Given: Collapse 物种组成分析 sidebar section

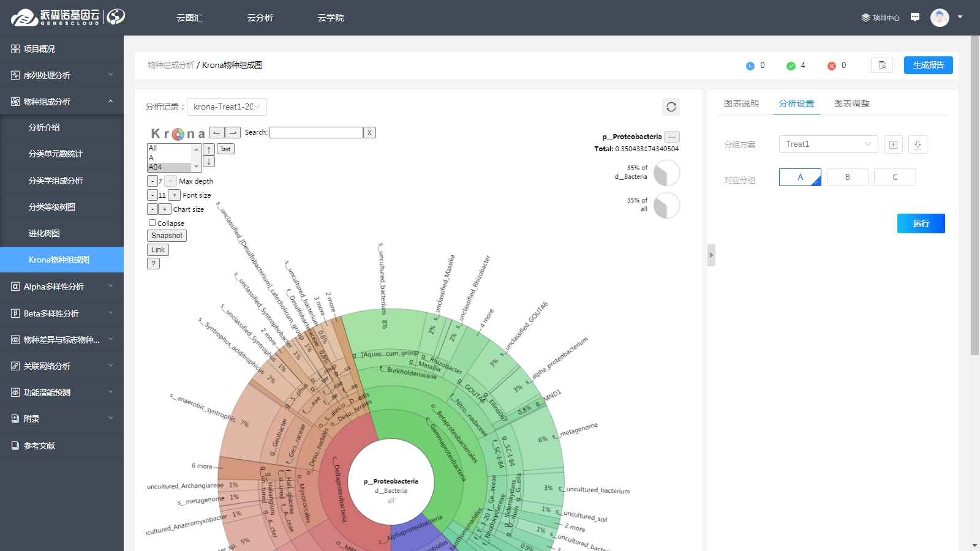Looking at the screenshot, I should pos(62,102).
